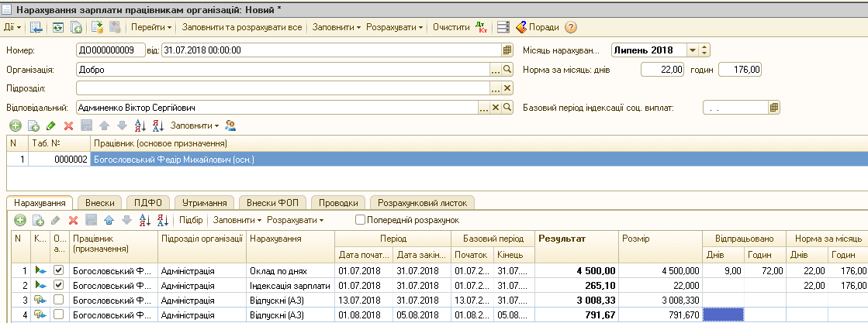
Task: Click the Норма годин field showing 176,00
Action: (740, 69)
